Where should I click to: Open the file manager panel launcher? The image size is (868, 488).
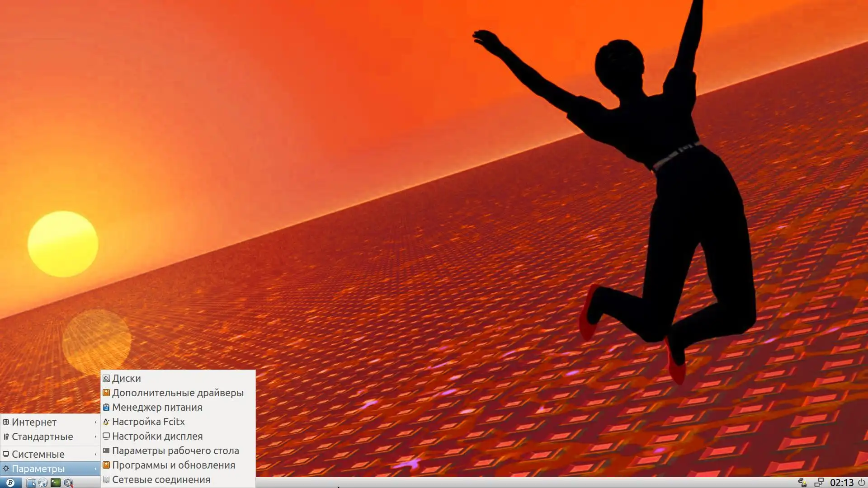coord(31,483)
